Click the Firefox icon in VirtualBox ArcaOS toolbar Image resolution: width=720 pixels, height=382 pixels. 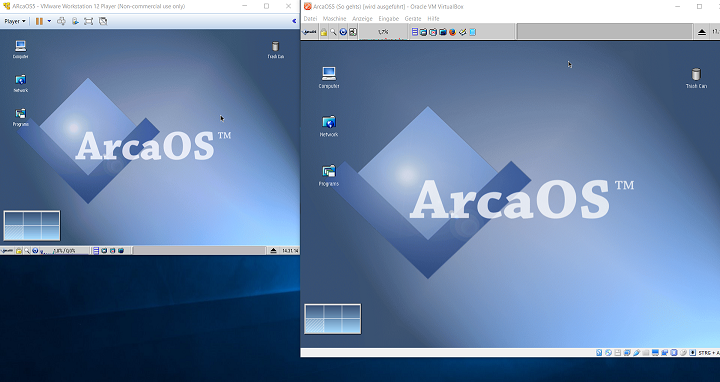[452, 32]
